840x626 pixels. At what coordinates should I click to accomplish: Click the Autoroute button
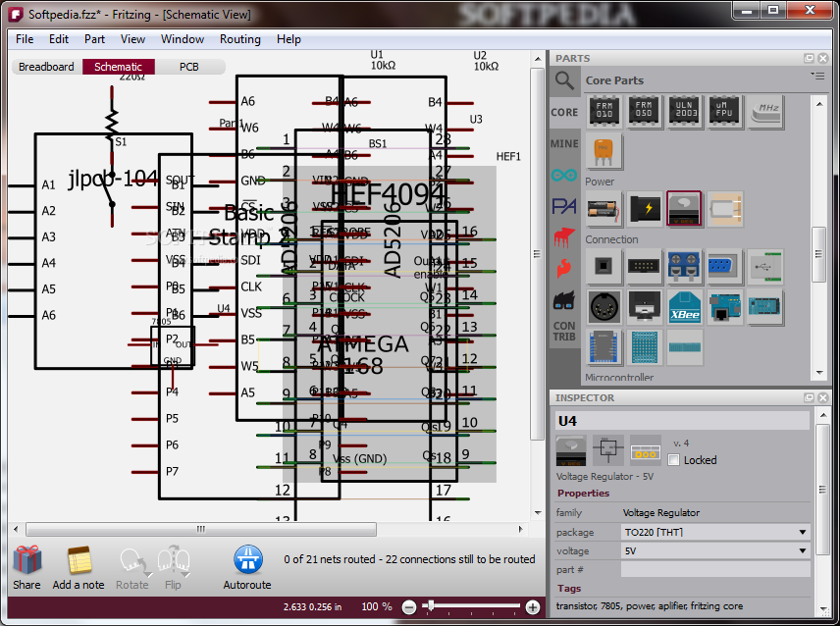tap(247, 568)
